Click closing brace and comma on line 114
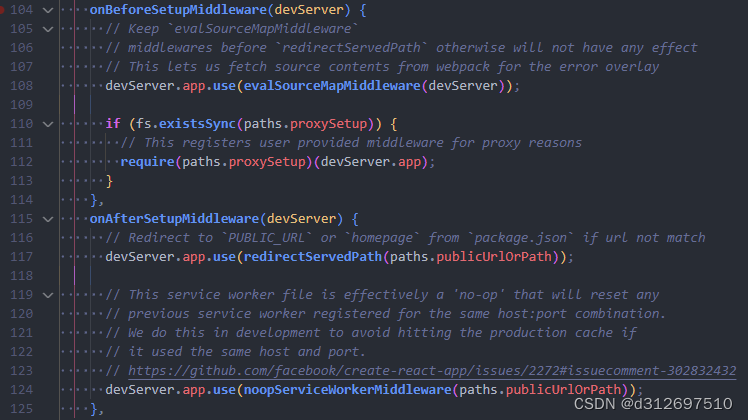 click(x=97, y=200)
